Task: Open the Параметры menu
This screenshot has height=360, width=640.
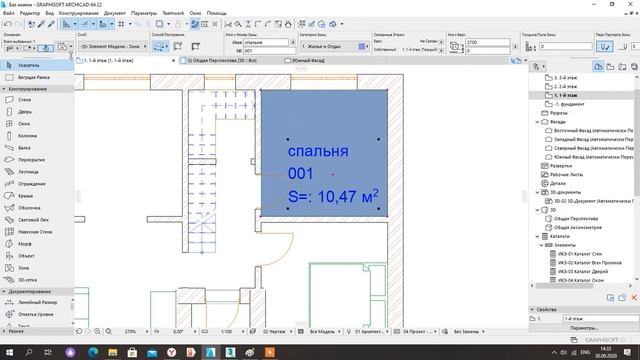Action: [x=144, y=13]
